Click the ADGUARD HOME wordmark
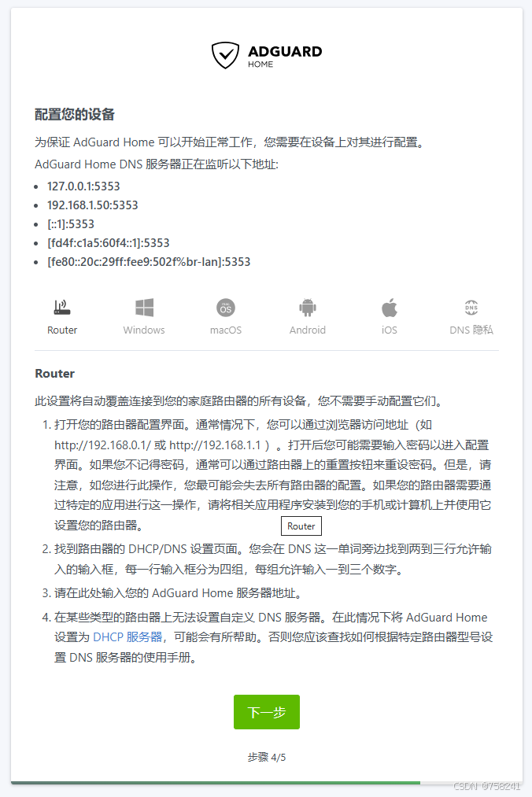This screenshot has height=797, width=532. (x=285, y=56)
